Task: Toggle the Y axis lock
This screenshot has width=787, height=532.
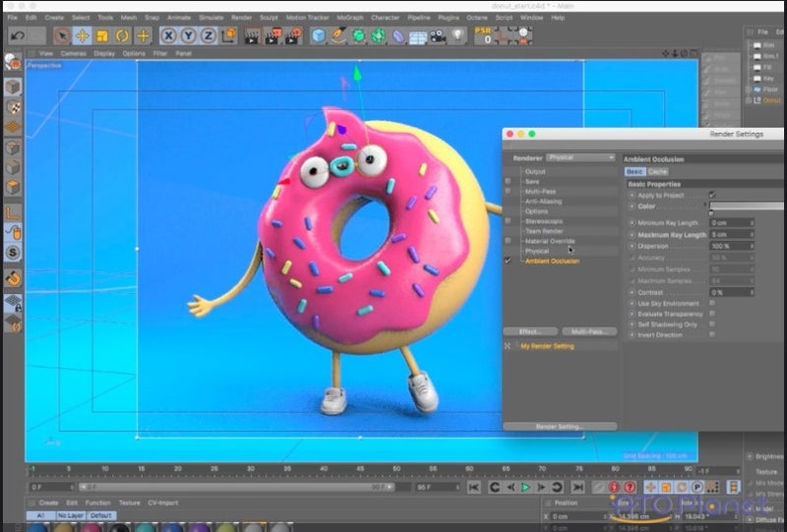Action: click(189, 35)
